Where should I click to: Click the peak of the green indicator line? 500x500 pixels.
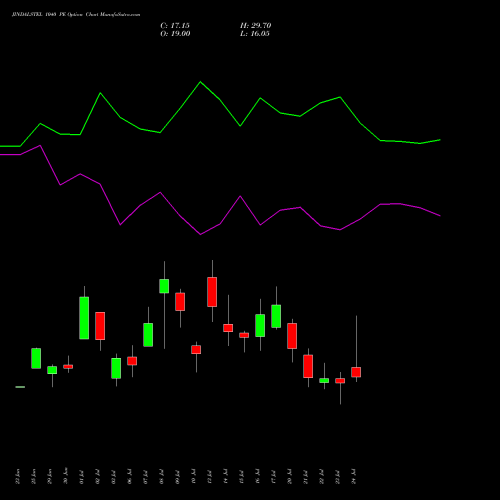pos(200,82)
